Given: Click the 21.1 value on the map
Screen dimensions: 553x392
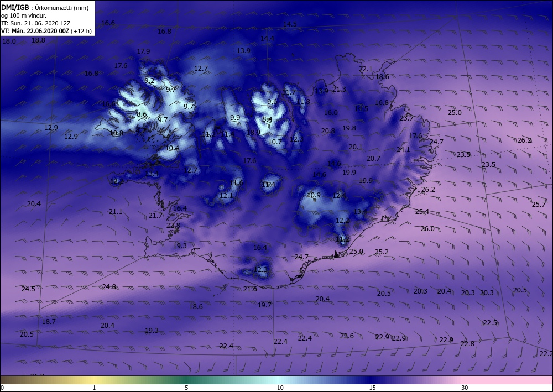Looking at the screenshot, I should pyautogui.click(x=116, y=212).
